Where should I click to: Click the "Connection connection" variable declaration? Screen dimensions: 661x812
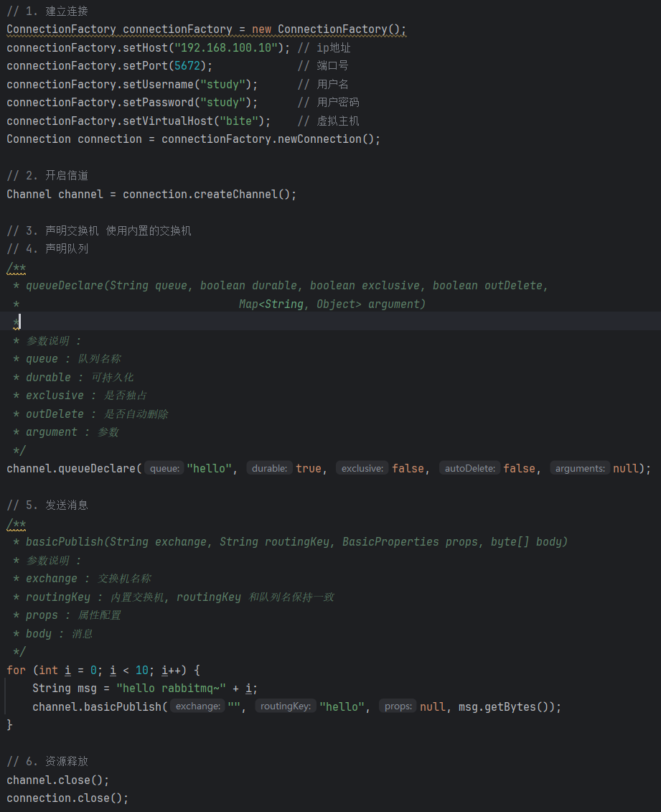click(74, 139)
